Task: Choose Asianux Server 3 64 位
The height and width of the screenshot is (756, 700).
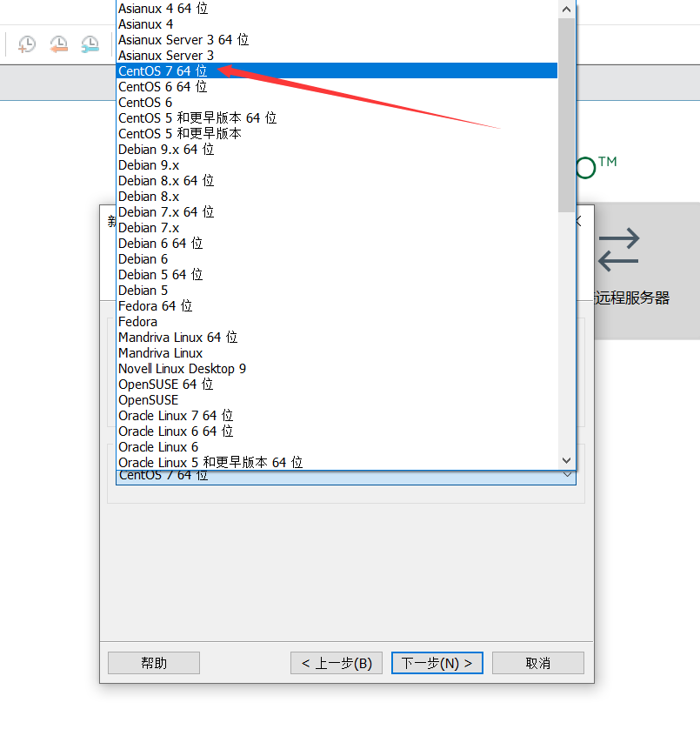Action: coord(337,39)
